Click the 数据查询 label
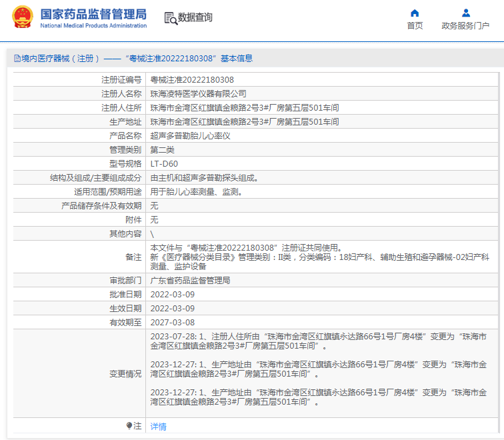 point(195,17)
